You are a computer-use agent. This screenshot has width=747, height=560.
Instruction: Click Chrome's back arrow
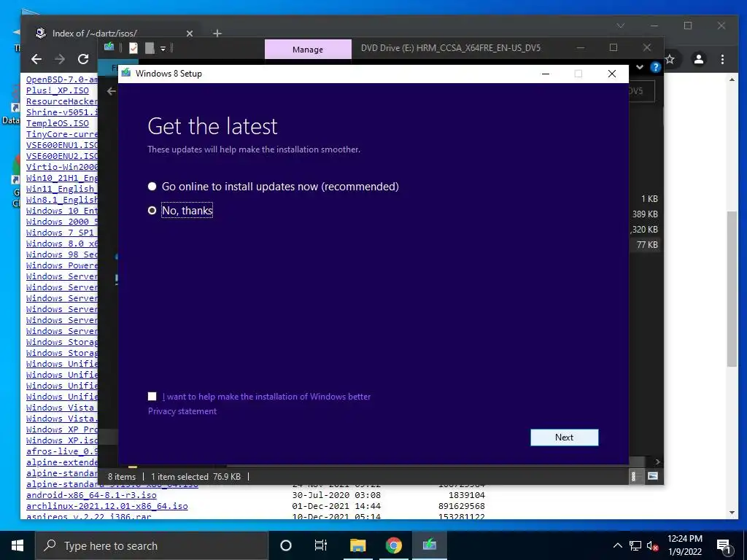pos(36,59)
